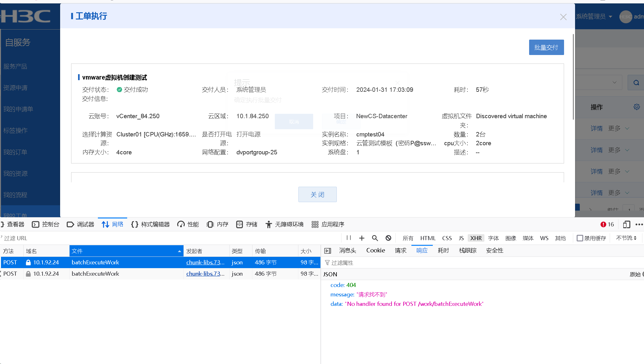Screen dimensions: 644x364
Task: Open 资源申请 in the sidebar
Action: pos(15,88)
